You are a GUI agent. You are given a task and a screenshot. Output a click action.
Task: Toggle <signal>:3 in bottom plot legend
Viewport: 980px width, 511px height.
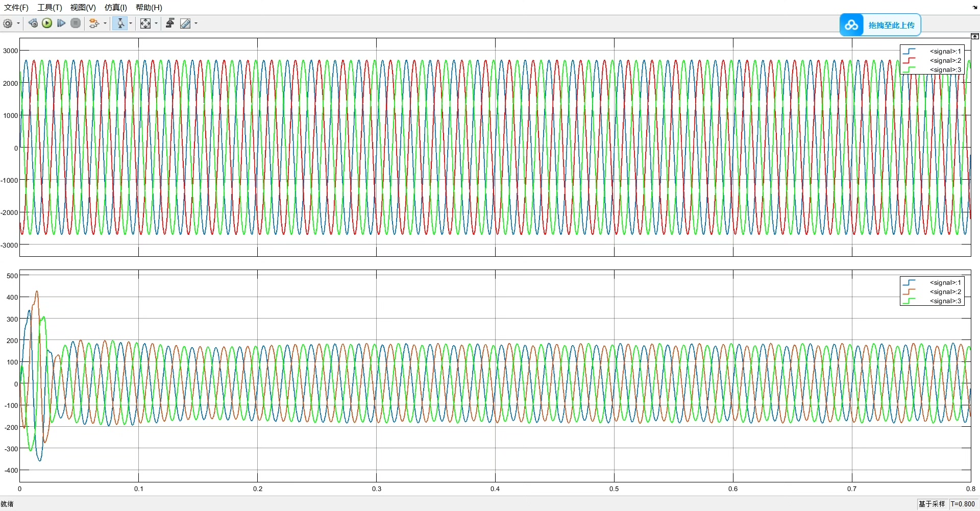pyautogui.click(x=945, y=301)
